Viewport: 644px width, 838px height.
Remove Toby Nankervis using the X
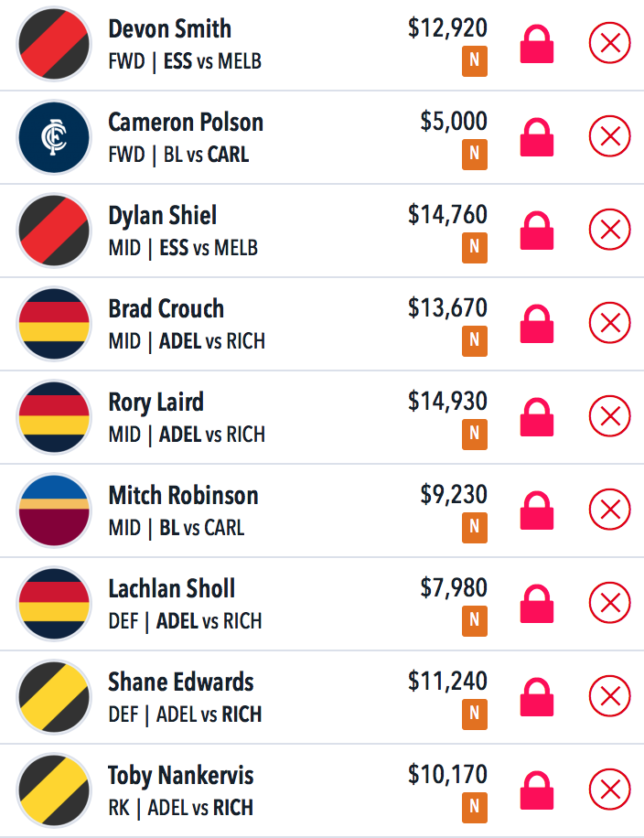pyautogui.click(x=610, y=789)
